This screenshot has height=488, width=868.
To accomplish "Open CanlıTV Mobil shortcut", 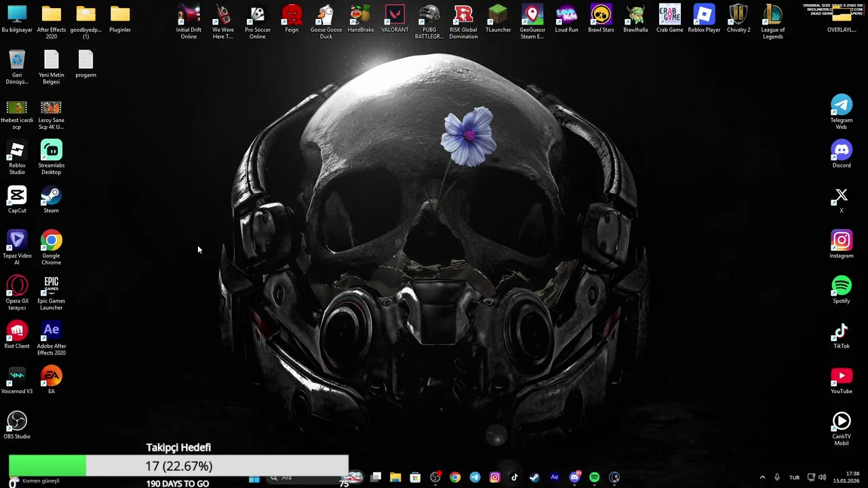I will click(x=842, y=429).
